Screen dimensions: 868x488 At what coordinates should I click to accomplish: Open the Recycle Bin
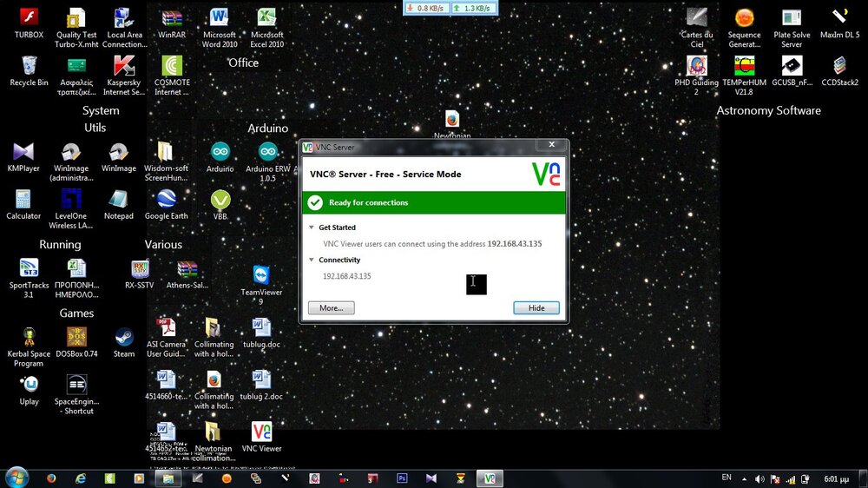pos(29,67)
